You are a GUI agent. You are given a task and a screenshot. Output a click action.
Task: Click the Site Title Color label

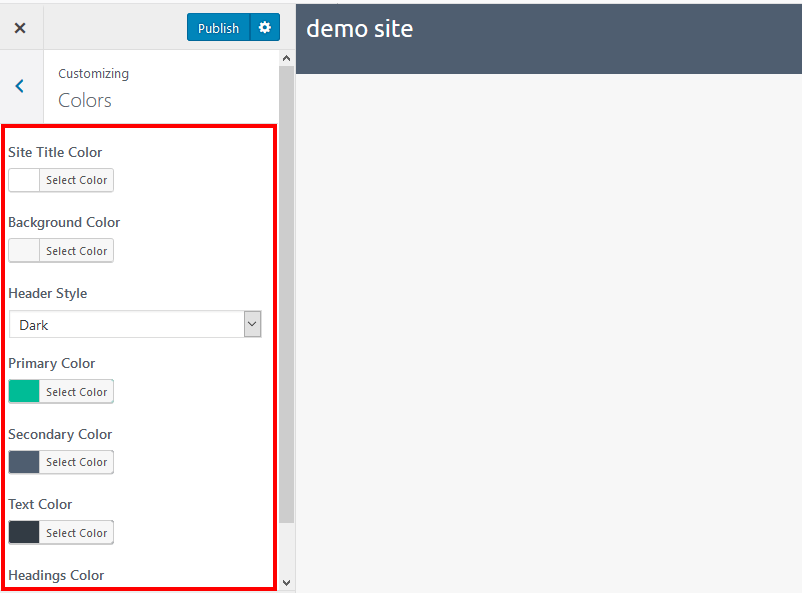[55, 152]
